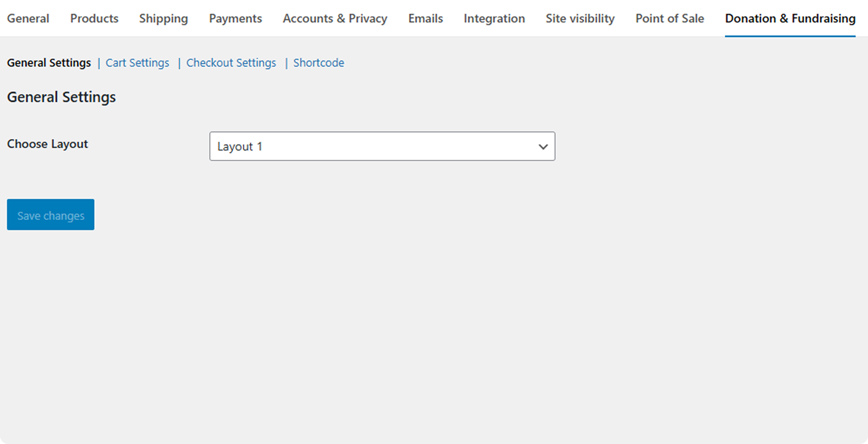Open the Point of Sale tab
Viewport: 868px width, 444px height.
click(669, 18)
